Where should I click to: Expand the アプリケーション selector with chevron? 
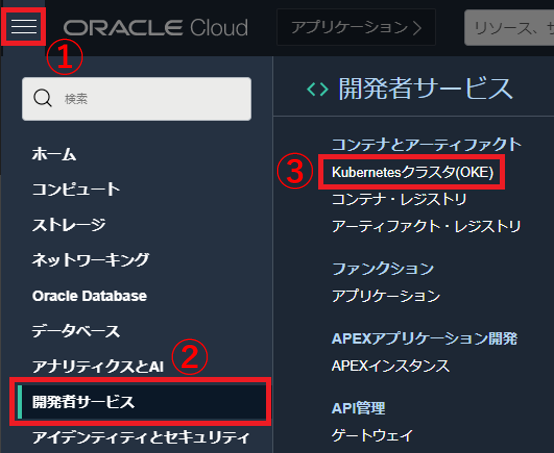(x=356, y=28)
